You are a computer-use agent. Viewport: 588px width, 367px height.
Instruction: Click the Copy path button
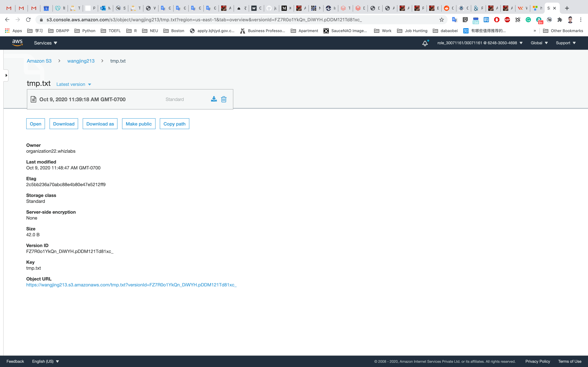[174, 124]
